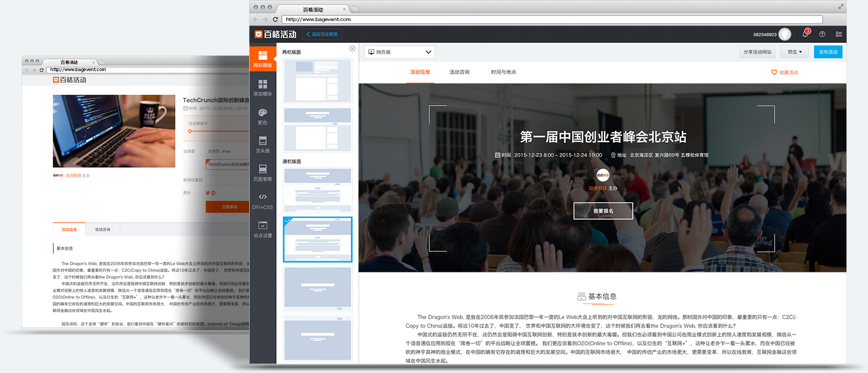Image resolution: width=868 pixels, height=373 pixels.
Task: Click the help question mark icon
Action: click(822, 34)
